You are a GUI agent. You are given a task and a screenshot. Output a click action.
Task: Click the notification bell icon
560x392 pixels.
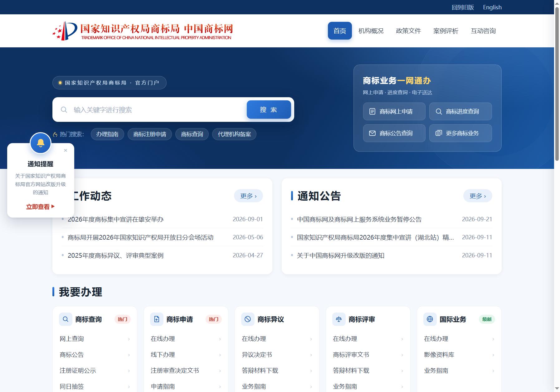pyautogui.click(x=41, y=143)
